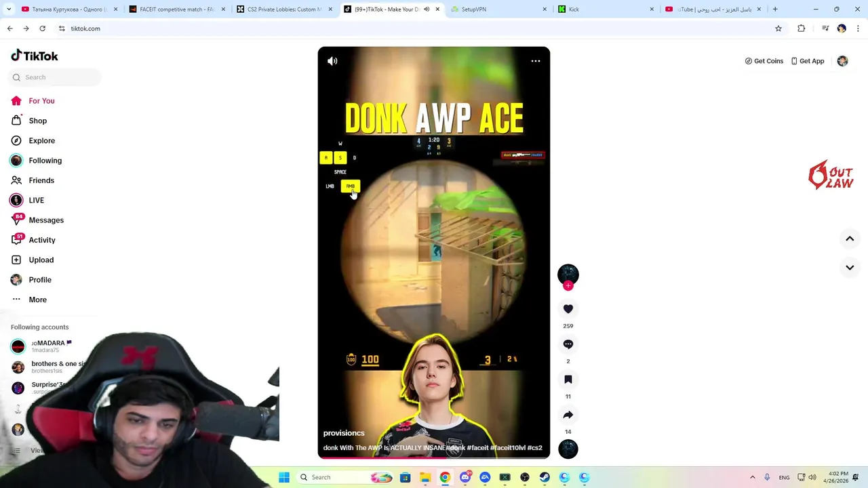Click the TikTok search box
The height and width of the screenshot is (488, 868).
point(54,77)
